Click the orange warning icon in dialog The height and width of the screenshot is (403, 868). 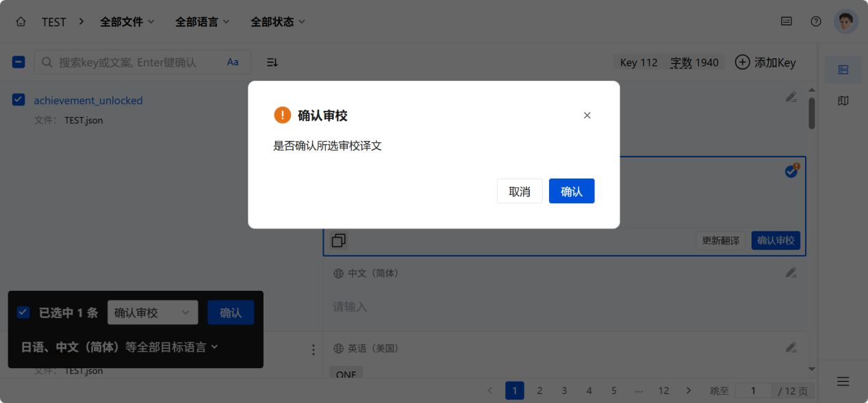point(282,115)
